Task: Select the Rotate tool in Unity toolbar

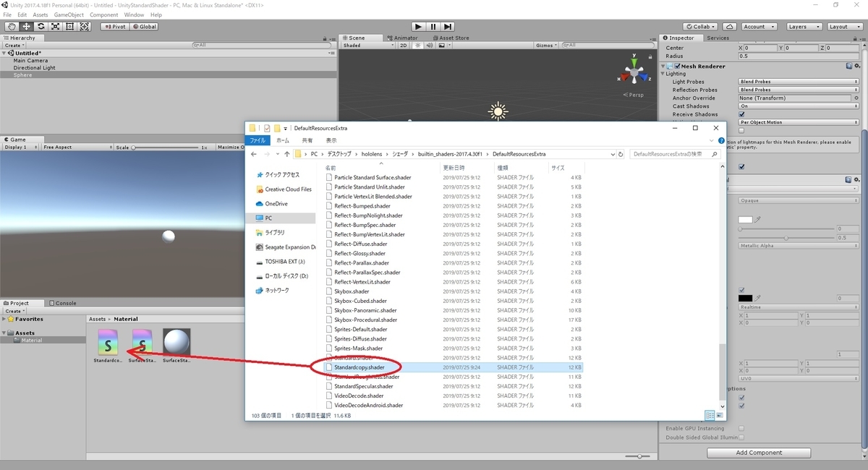Action: (x=41, y=27)
